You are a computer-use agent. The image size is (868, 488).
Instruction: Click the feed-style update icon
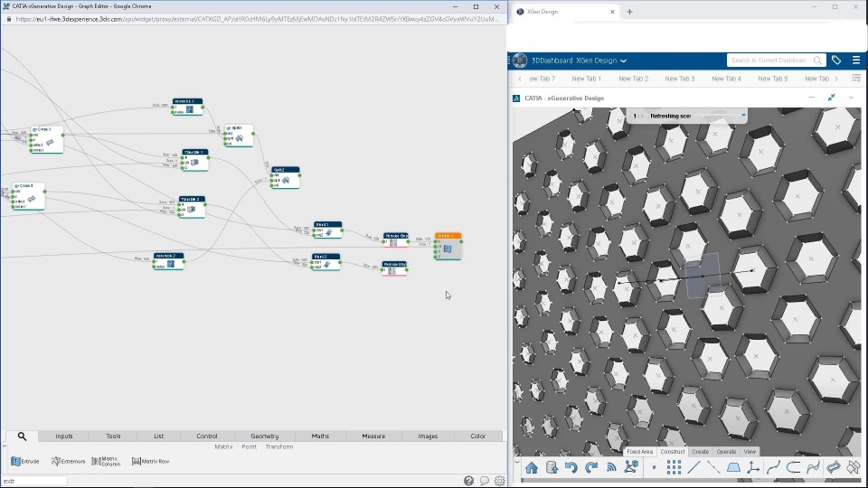[611, 467]
